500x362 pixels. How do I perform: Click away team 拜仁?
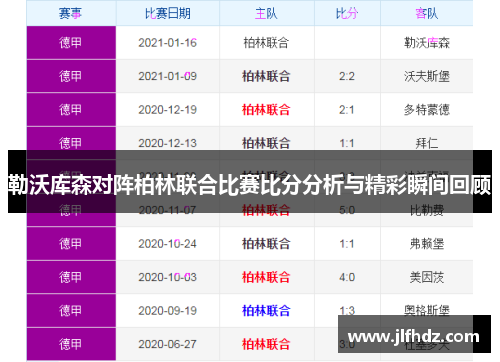click(427, 143)
